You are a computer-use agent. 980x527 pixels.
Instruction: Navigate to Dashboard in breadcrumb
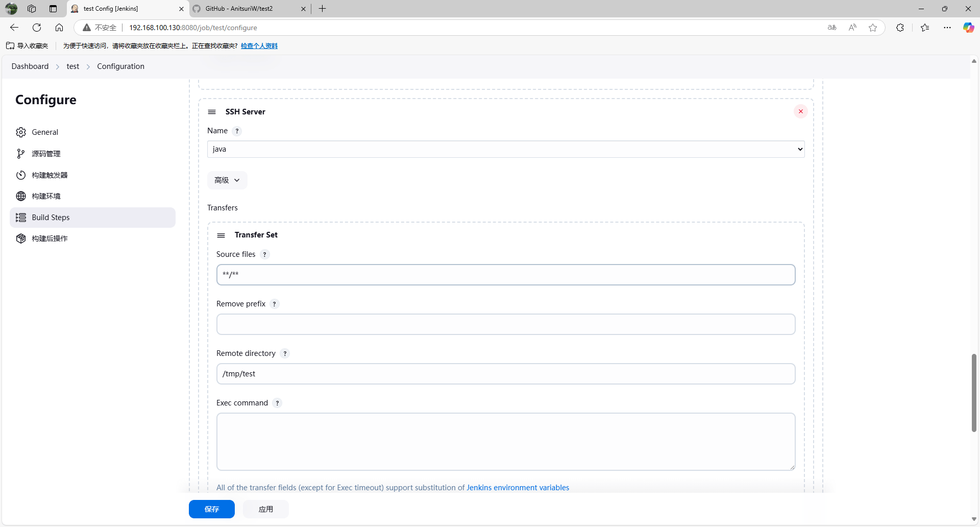(x=30, y=66)
